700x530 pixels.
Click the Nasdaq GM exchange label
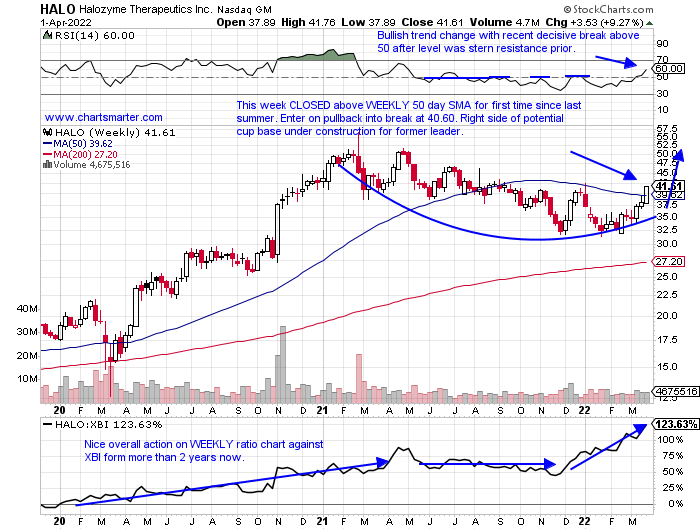(245, 9)
